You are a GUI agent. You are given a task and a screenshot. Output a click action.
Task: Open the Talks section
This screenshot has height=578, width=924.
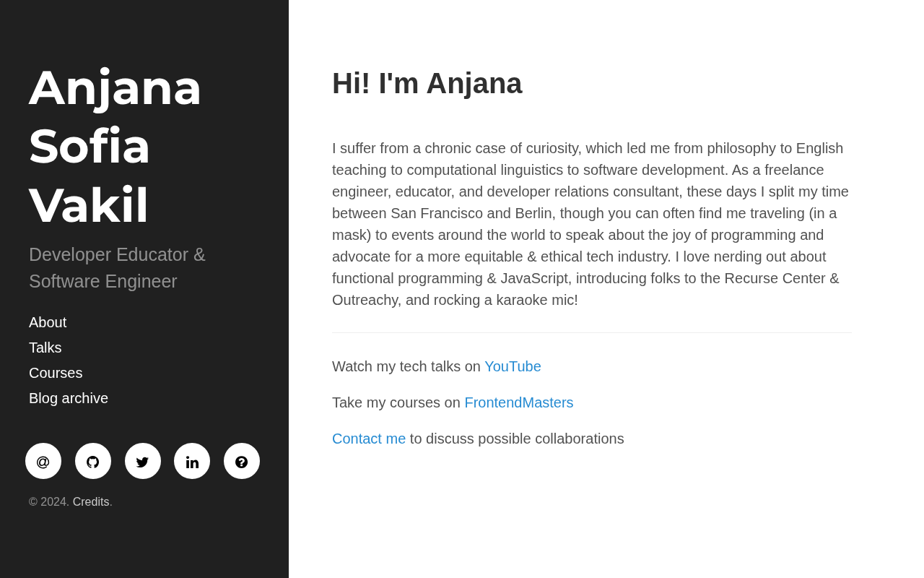(x=45, y=348)
